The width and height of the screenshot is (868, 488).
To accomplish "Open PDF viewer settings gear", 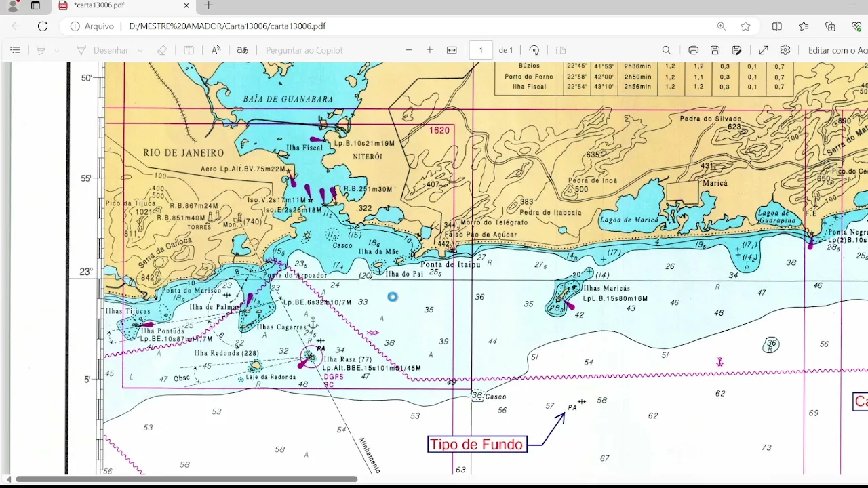I will click(785, 50).
